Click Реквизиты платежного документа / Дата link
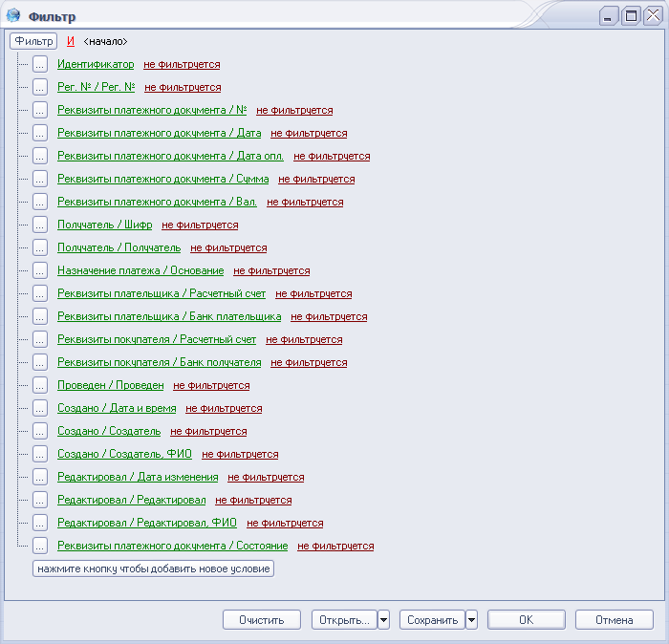 160,133
